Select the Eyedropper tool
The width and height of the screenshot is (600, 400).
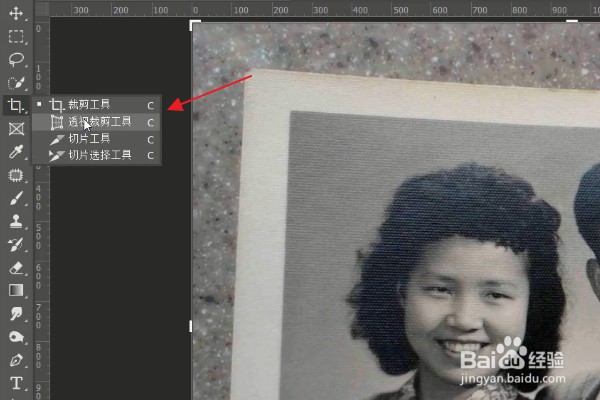[x=16, y=152]
